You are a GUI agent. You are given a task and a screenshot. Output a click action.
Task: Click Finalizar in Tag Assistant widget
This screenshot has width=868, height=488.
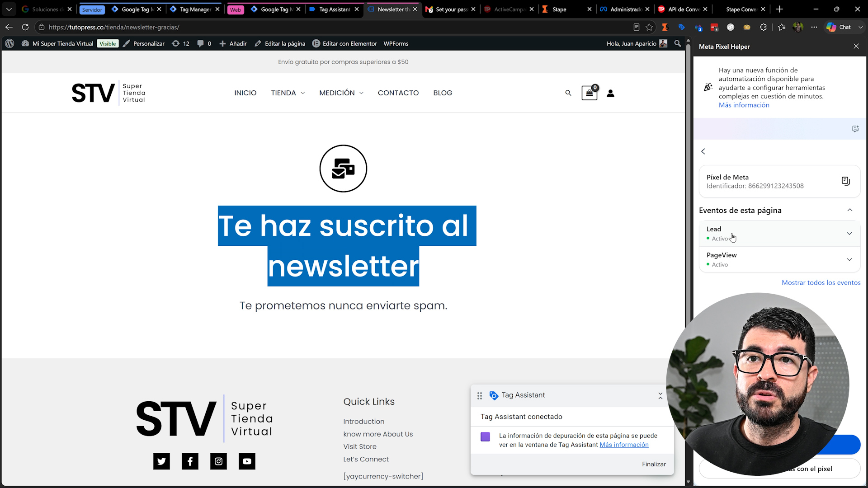pos(654,464)
